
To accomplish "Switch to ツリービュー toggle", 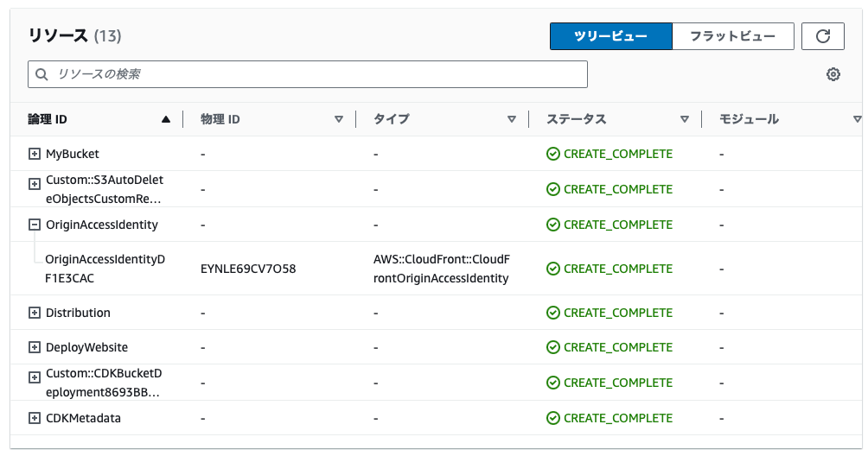I will pos(611,36).
